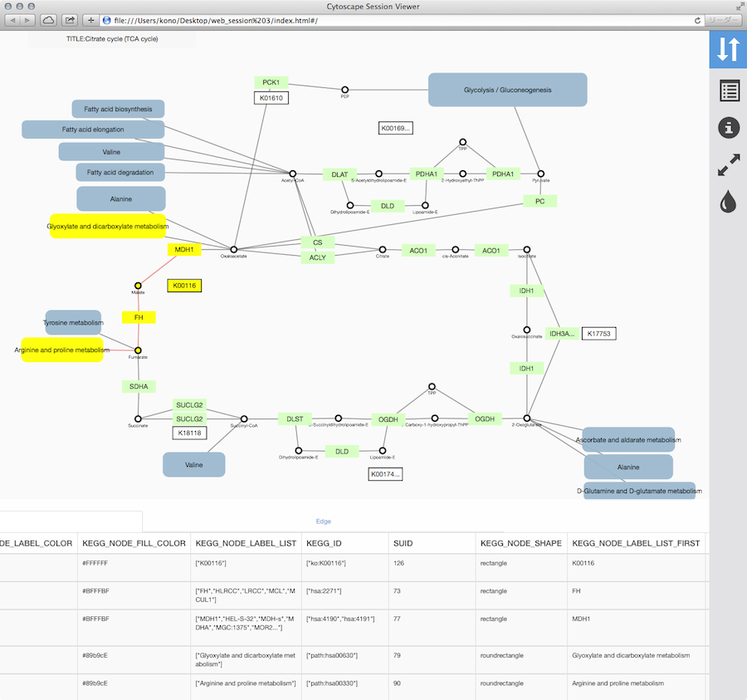Click the K17753 node box

coord(598,334)
